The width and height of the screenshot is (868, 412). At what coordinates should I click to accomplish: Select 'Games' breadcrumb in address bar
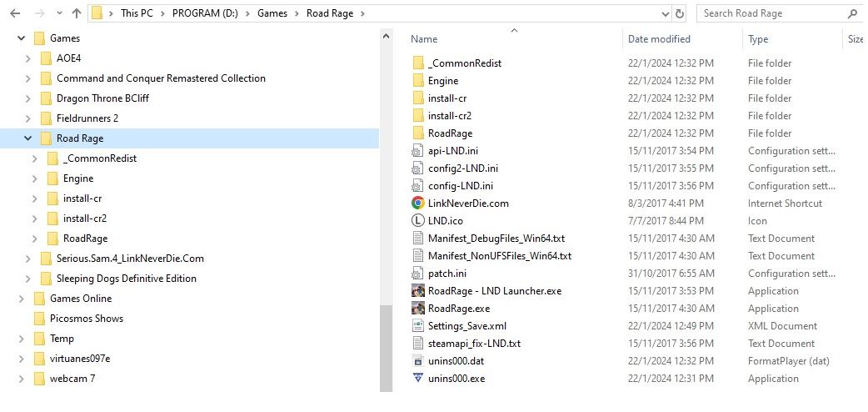pyautogui.click(x=272, y=13)
